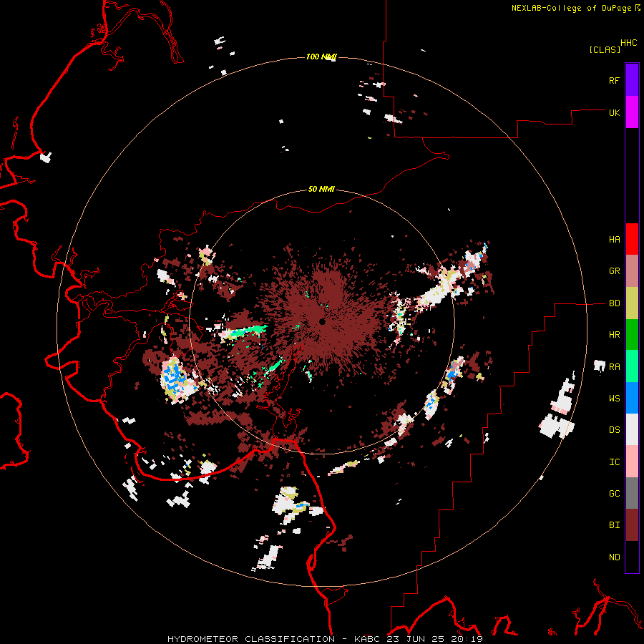
Task: Select the BI brown legend swatch
Action: tap(632, 525)
